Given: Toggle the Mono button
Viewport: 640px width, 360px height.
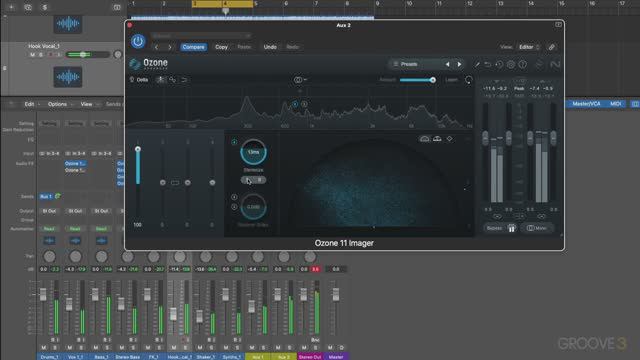Looking at the screenshot, I should [x=537, y=228].
